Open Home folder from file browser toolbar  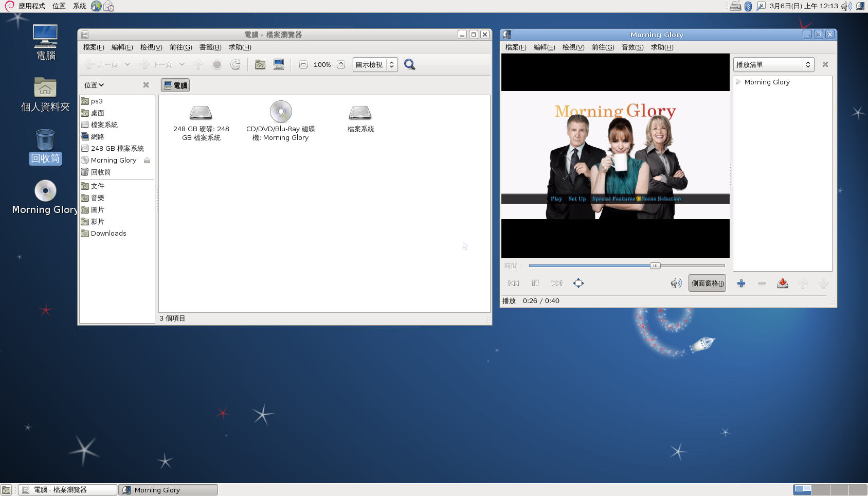click(260, 64)
